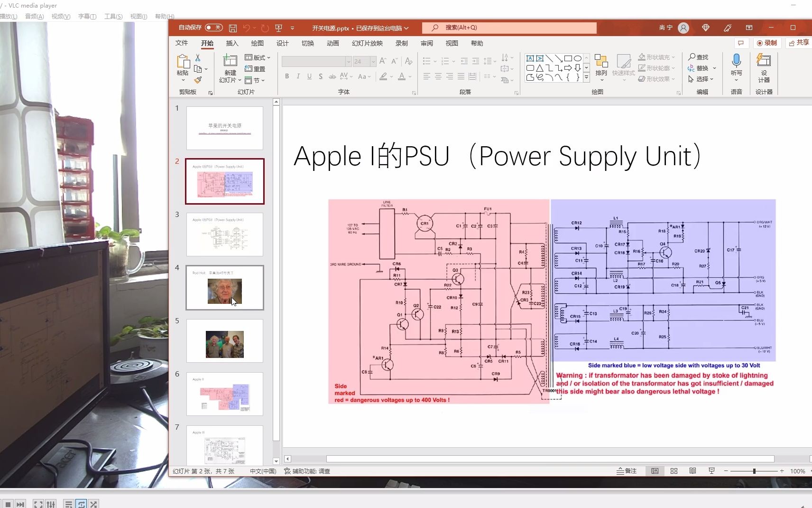Adjust the zoom slider in status bar
This screenshot has width=812, height=508.
pos(754,471)
